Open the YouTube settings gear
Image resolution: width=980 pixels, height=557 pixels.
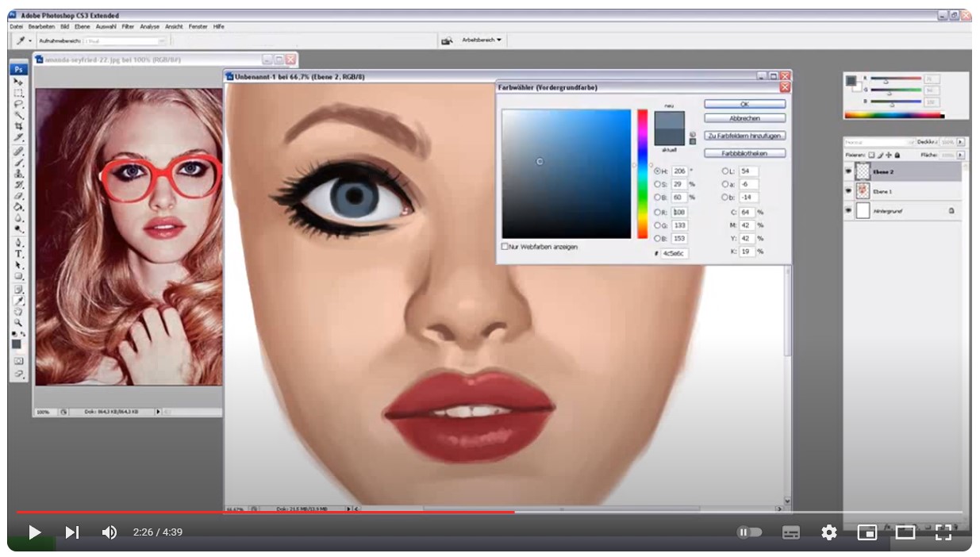[829, 532]
